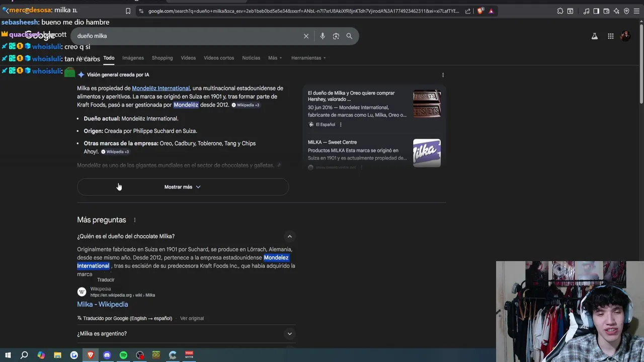Click the browser address bar URL
The image size is (644, 362).
tap(303, 11)
